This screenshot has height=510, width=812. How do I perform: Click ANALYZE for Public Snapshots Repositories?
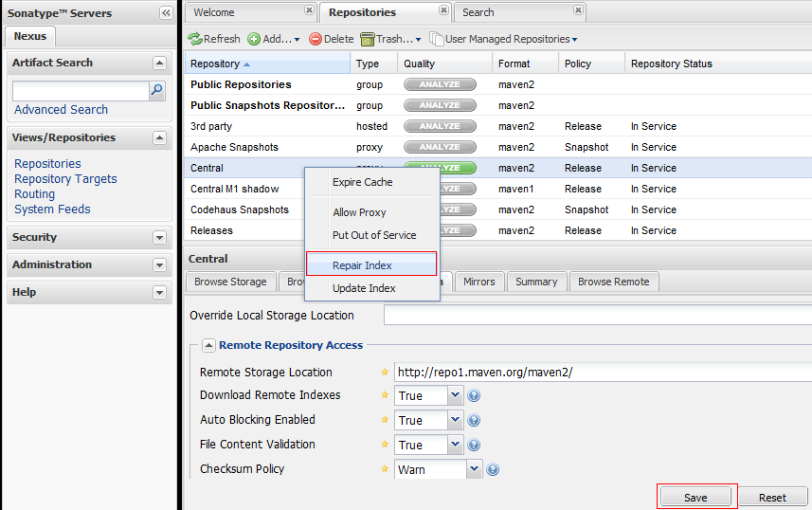click(x=440, y=105)
